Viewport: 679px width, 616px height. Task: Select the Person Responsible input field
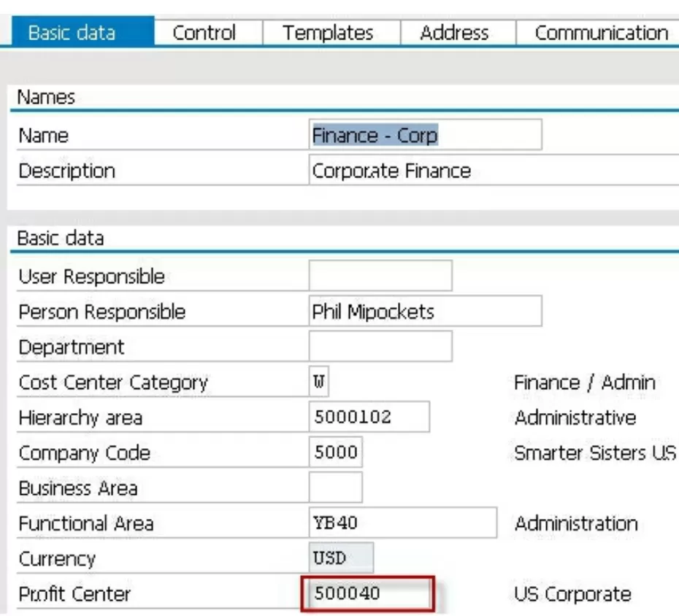(x=425, y=312)
